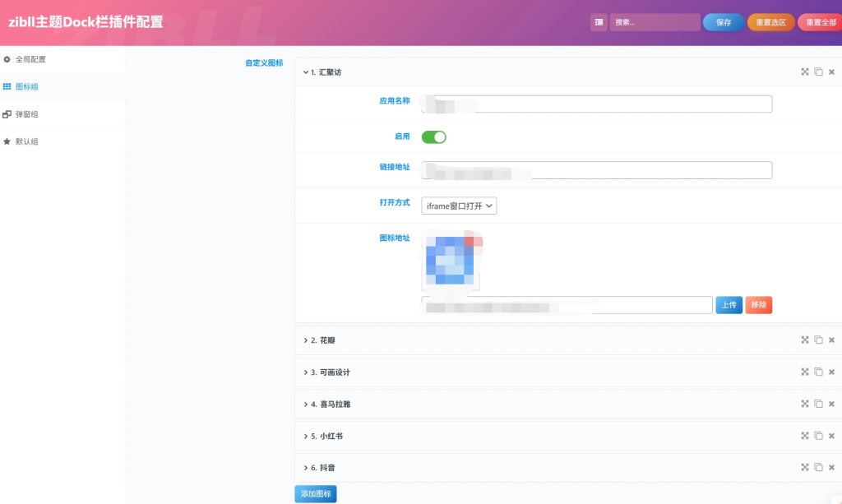This screenshot has width=842, height=504.
Task: Switch to the 默认组 tab
Action: pyautogui.click(x=62, y=141)
